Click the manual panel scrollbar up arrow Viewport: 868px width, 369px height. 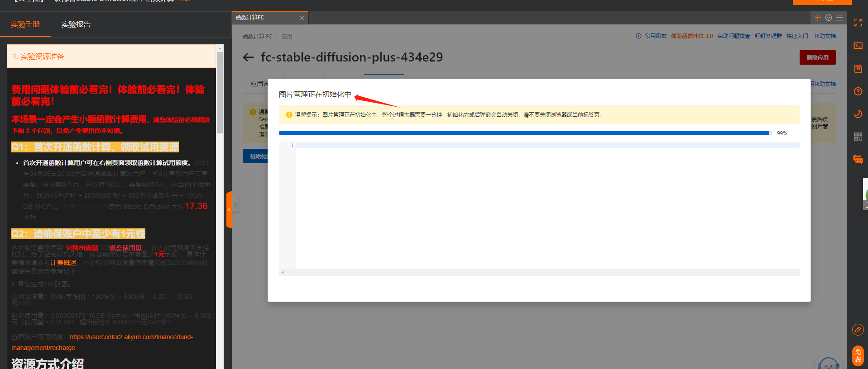tap(220, 48)
